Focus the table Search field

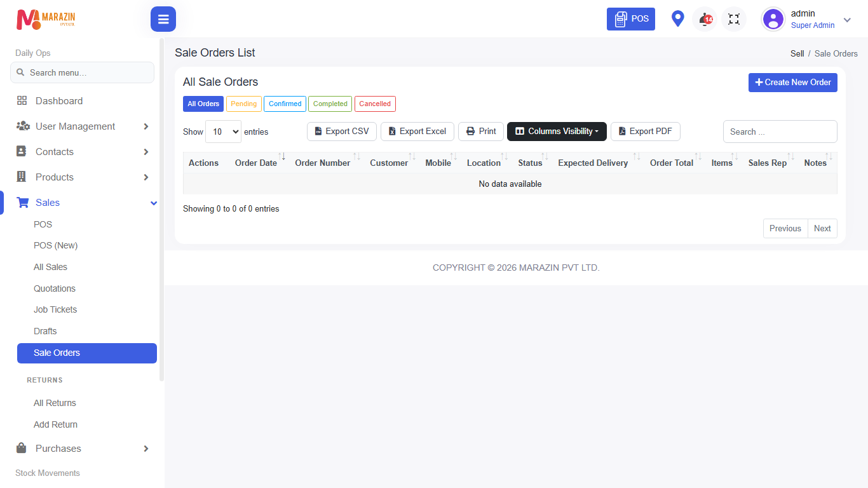780,132
